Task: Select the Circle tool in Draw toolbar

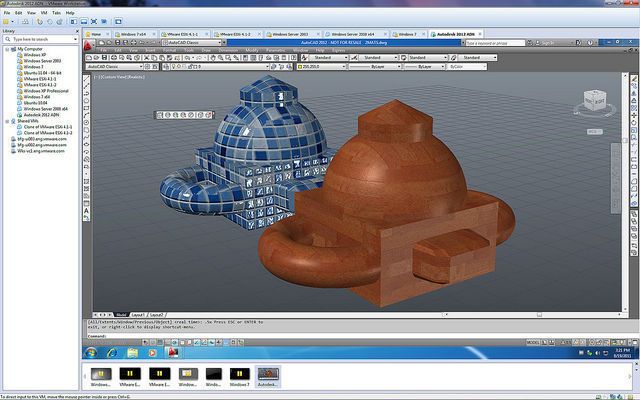Action: (x=87, y=123)
